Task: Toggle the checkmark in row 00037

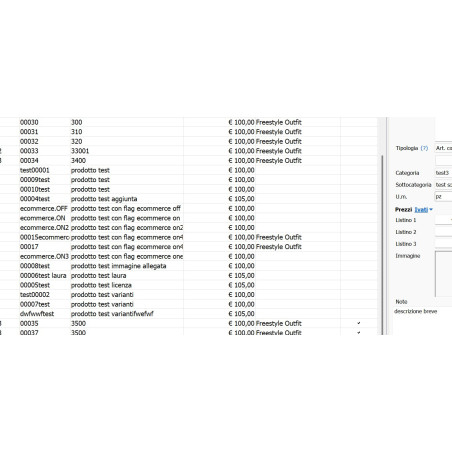Action: coord(359,333)
